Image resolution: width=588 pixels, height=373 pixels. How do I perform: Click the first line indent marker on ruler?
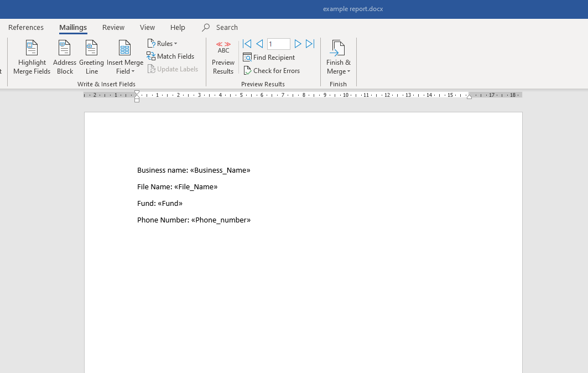tap(137, 92)
